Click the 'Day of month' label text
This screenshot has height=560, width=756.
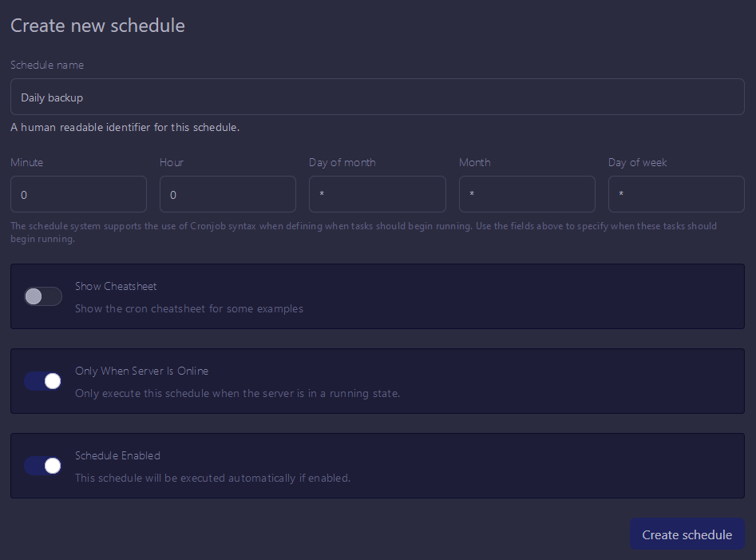coord(342,162)
